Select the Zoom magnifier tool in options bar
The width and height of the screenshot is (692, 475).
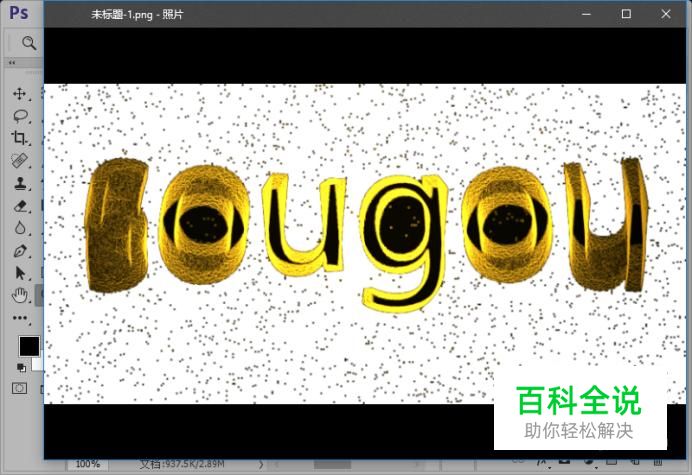29,43
